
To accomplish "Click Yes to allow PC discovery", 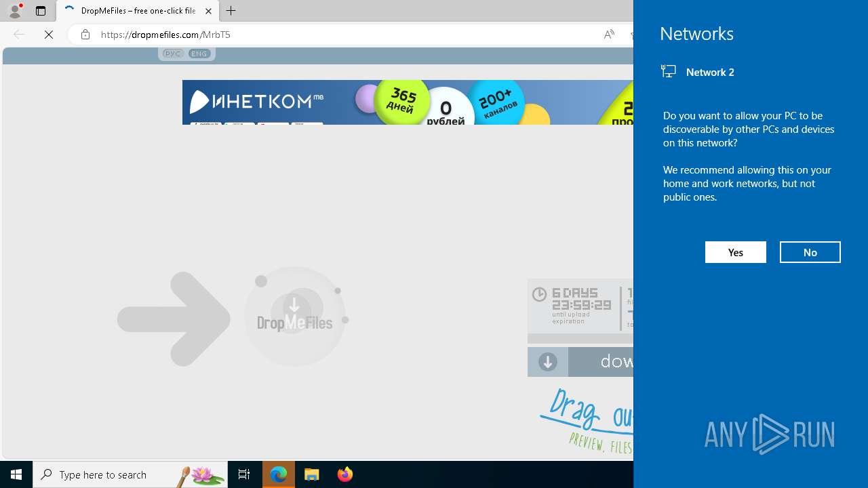I will (x=735, y=252).
